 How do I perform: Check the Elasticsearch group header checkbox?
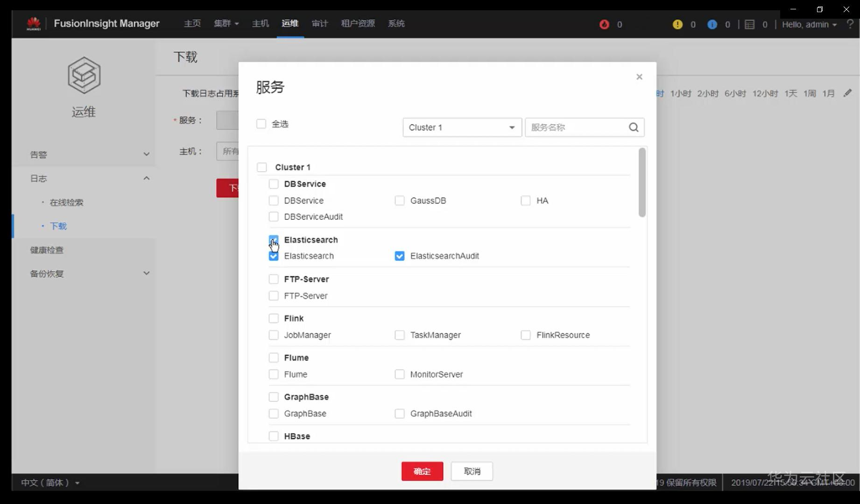(x=274, y=240)
